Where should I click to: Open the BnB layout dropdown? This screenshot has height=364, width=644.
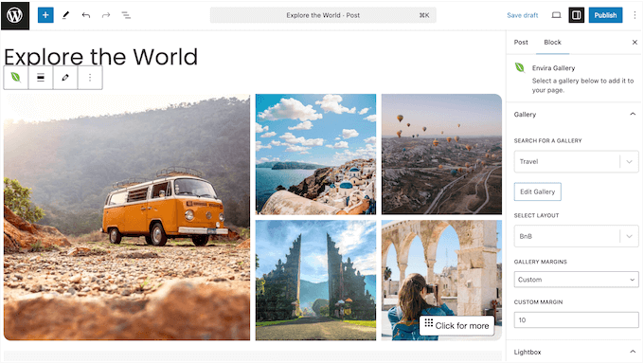[x=576, y=236]
